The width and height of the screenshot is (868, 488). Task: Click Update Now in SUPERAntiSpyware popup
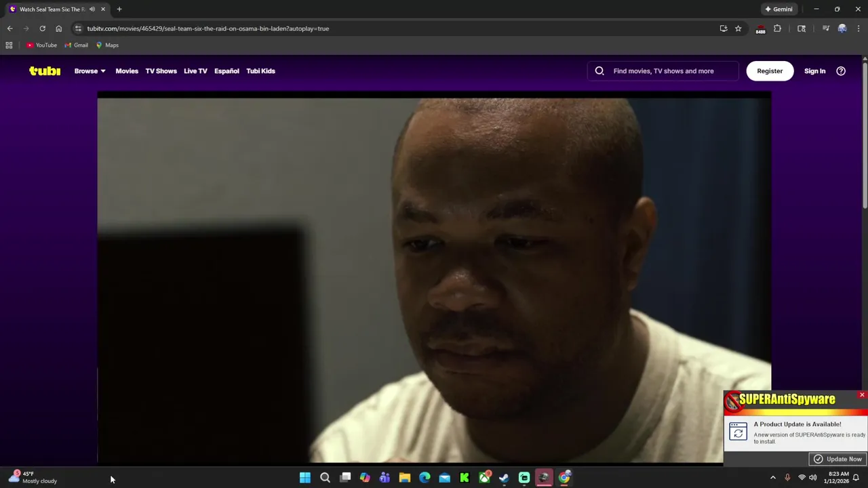[837, 459]
